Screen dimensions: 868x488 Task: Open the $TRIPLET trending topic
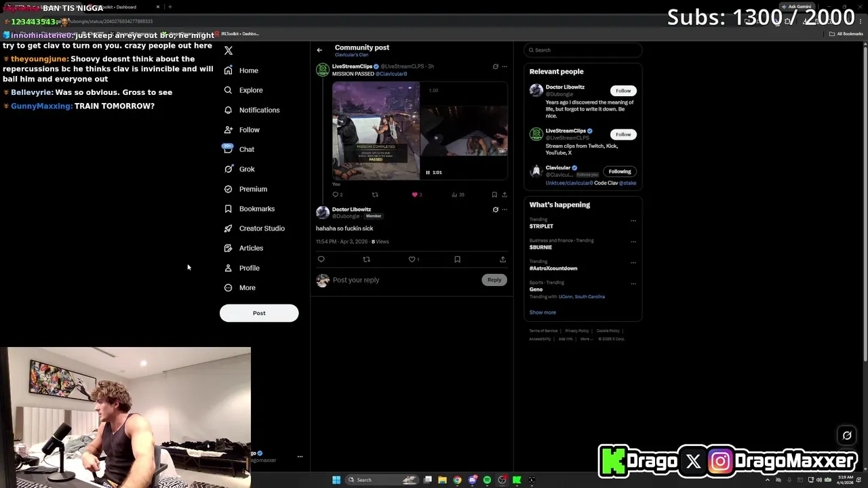pos(541,226)
